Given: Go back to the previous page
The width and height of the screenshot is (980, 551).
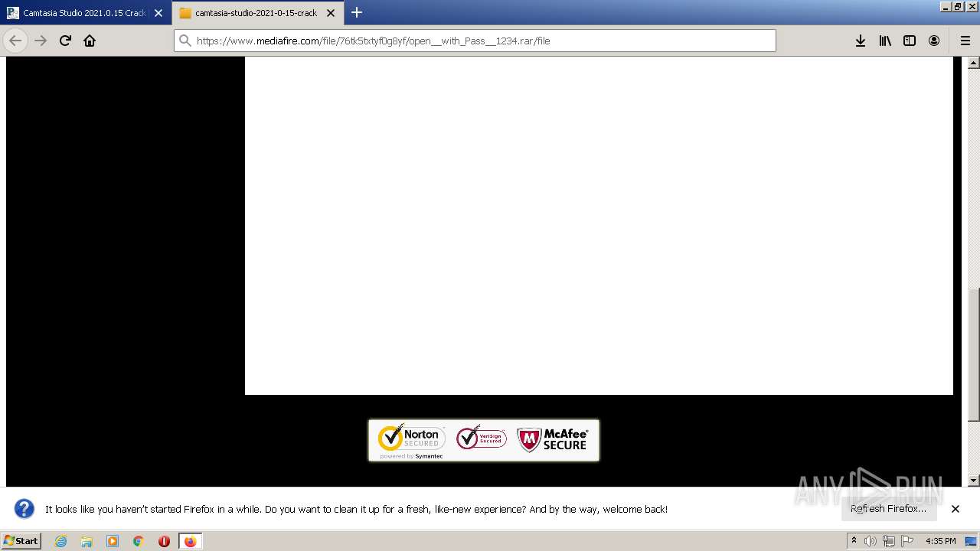Looking at the screenshot, I should [15, 41].
